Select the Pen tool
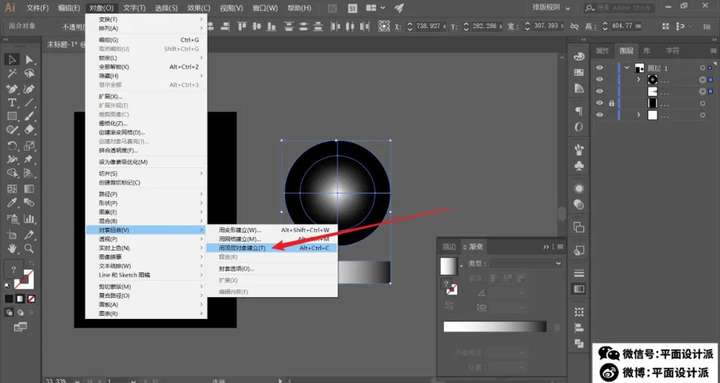The height and width of the screenshot is (383, 720). pos(12,89)
